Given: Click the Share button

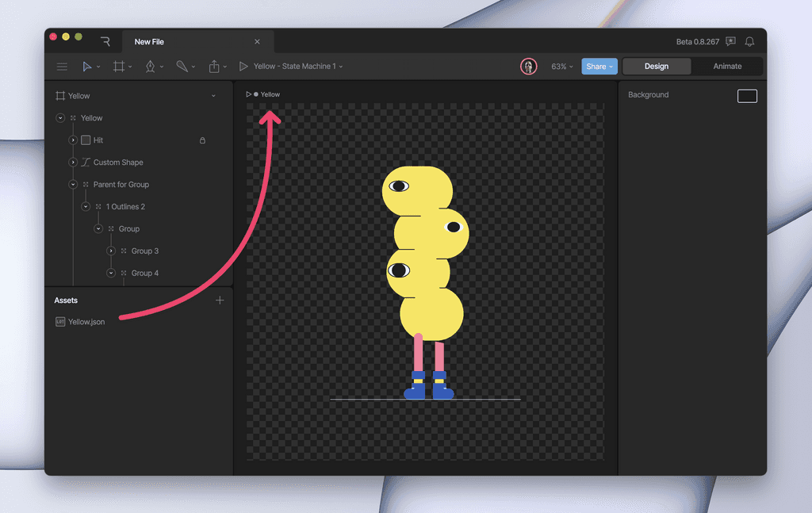Looking at the screenshot, I should tap(599, 67).
